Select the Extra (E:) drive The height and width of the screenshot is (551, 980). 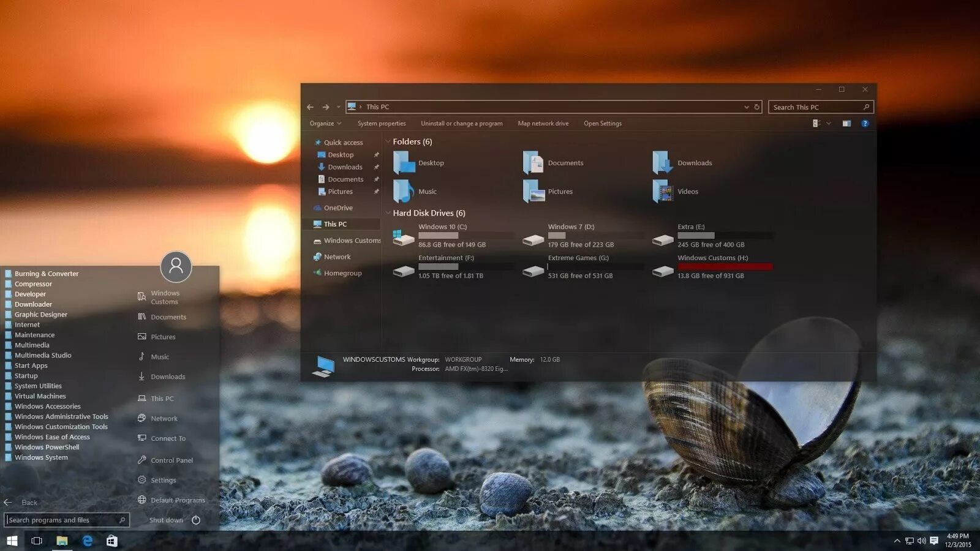click(712, 236)
